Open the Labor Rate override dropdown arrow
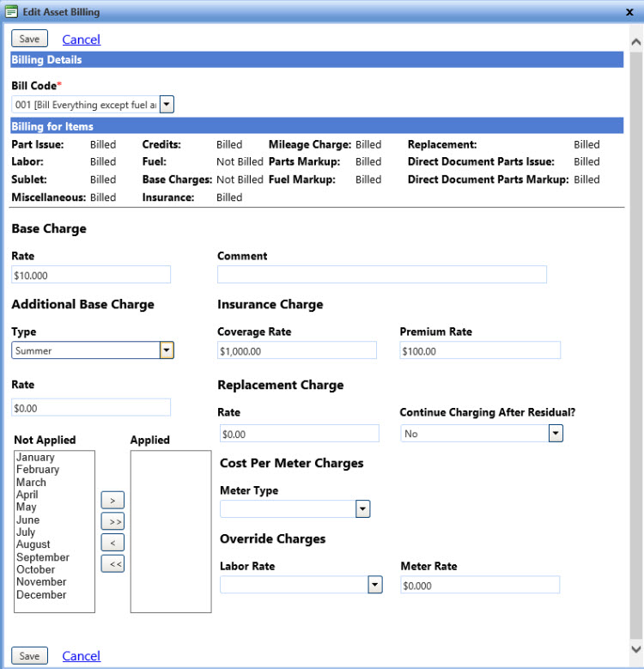The width and height of the screenshot is (644, 669). (x=375, y=585)
